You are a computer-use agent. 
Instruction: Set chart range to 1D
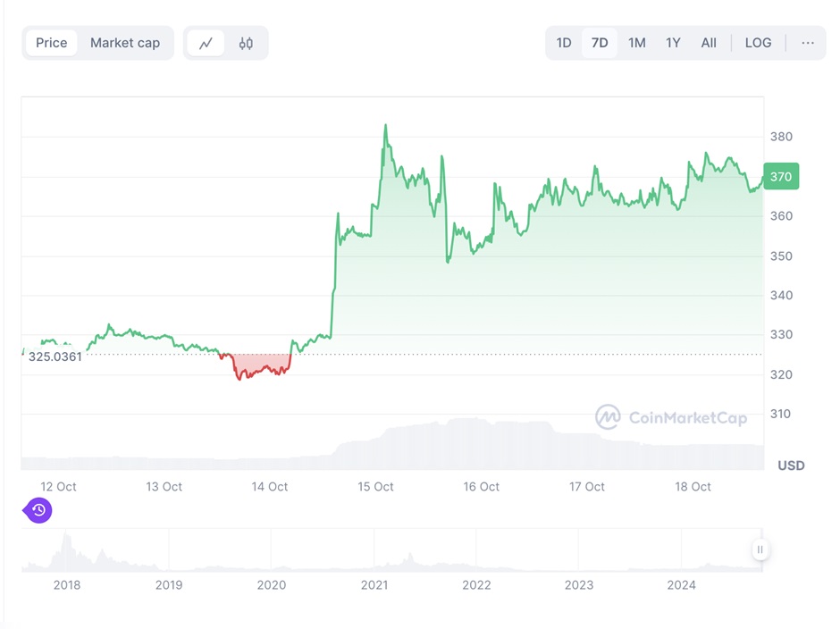[x=564, y=43]
